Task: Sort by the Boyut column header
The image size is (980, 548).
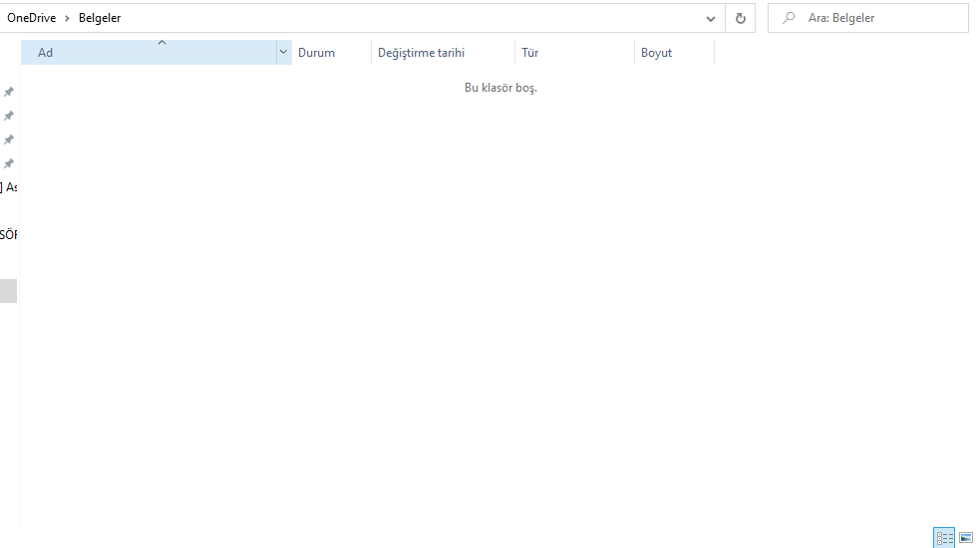Action: [674, 53]
